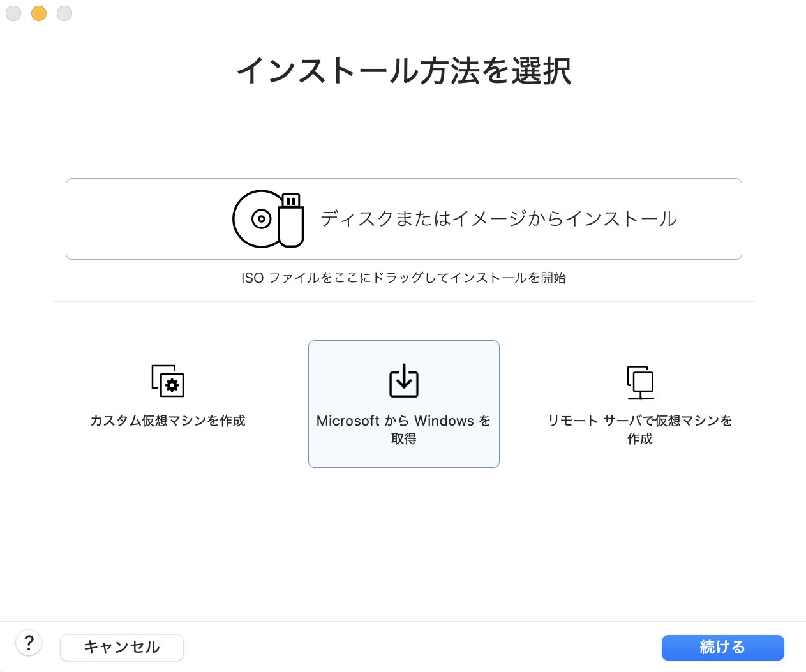Click the remote server monitor icon
806x672 pixels.
coord(640,382)
